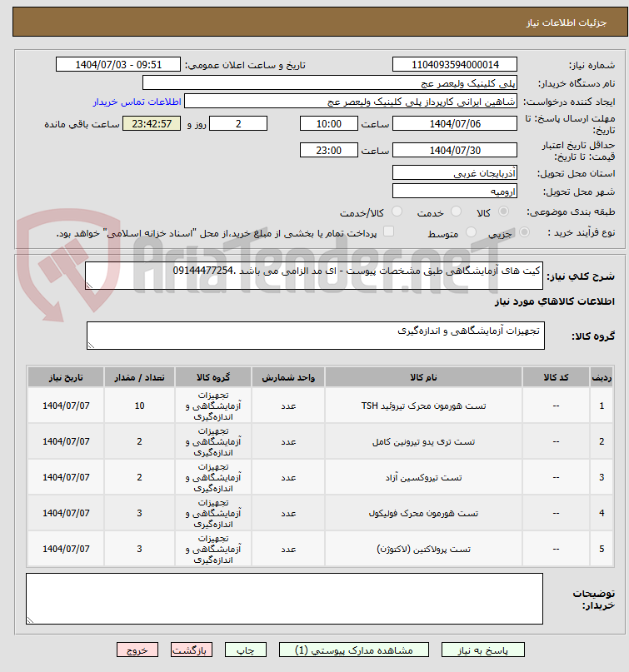Click the remaining days field showing 2

238,124
